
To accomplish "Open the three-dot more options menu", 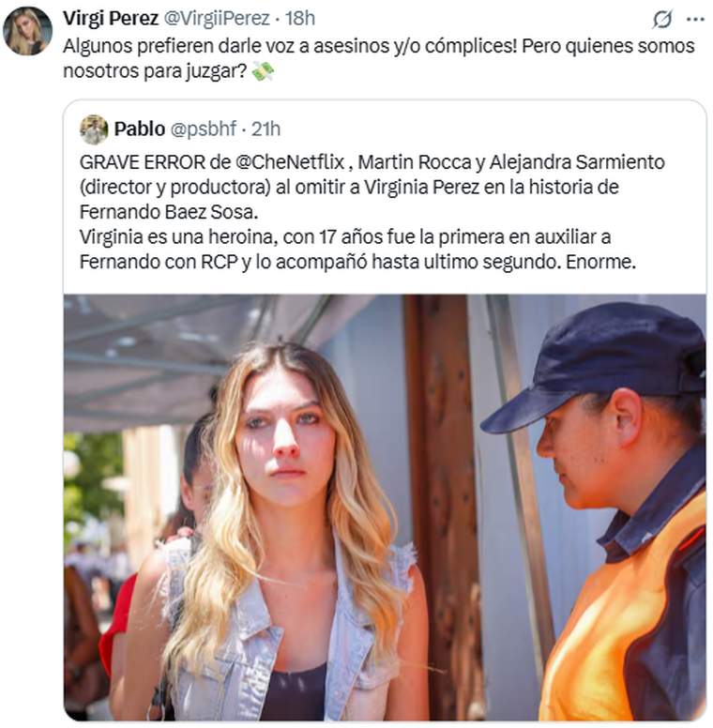I will 695,20.
